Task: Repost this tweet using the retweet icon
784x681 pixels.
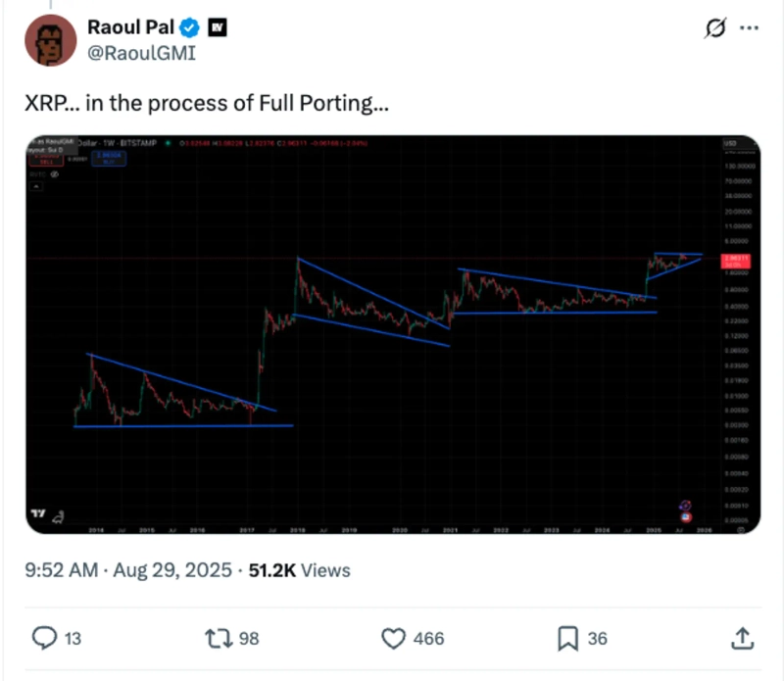Action: (x=218, y=639)
